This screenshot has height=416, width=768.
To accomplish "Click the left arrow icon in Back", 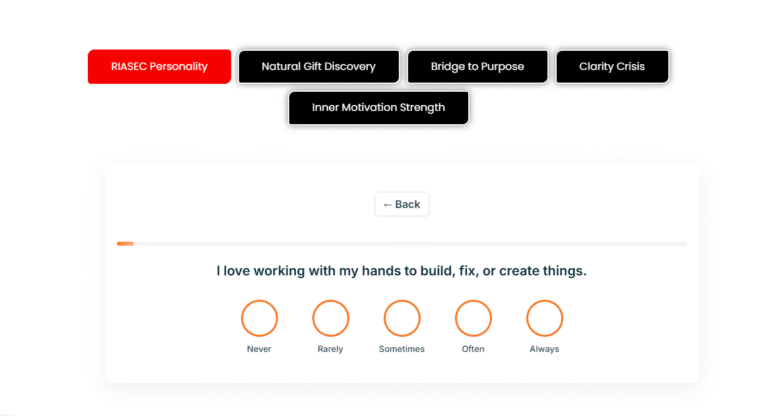I will click(388, 204).
